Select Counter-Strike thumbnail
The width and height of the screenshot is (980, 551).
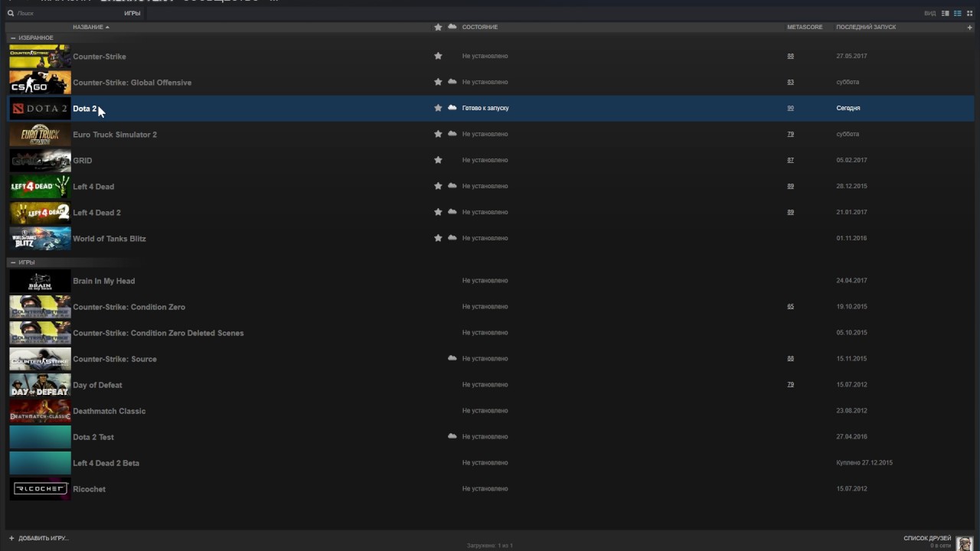click(40, 57)
